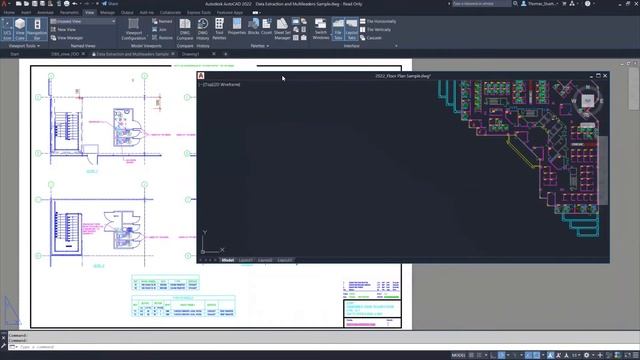640x360 pixels.
Task: Open the AutoCAD application menu logo
Action: (x=4, y=4)
